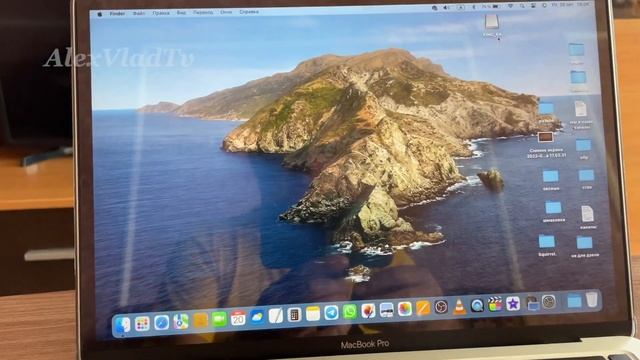640x360 pixels.
Task: Open Photos app in the Dock
Action: pos(405,309)
